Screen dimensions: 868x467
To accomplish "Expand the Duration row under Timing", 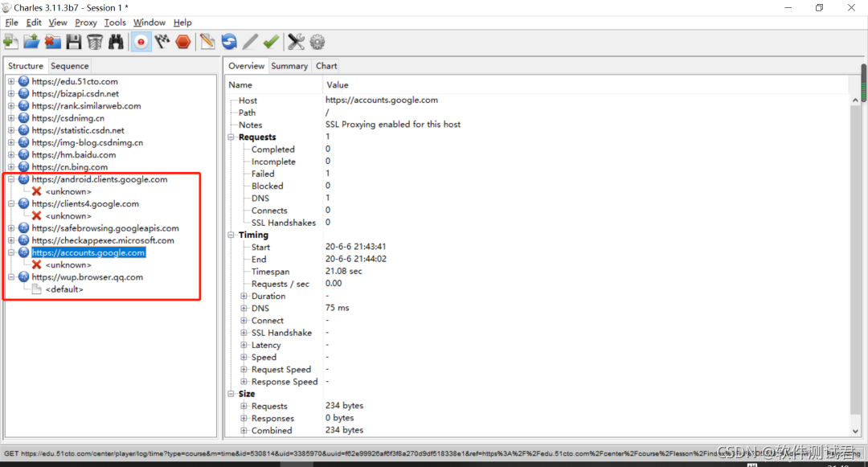I will pos(244,296).
